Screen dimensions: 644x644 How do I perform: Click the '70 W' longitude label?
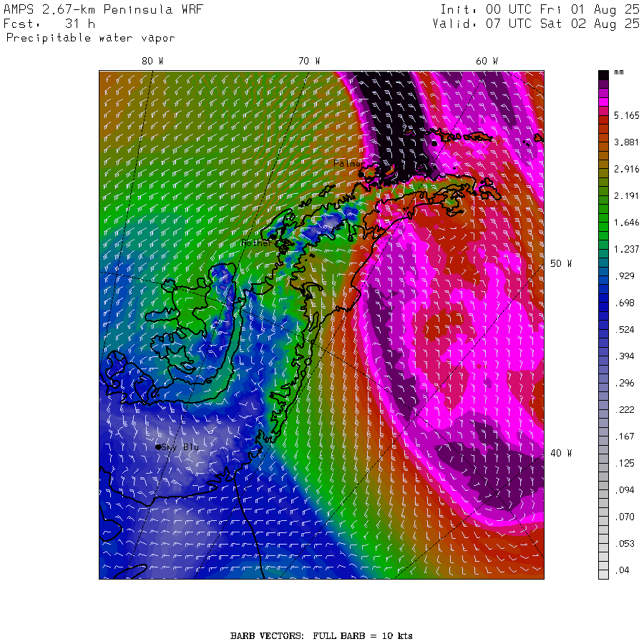click(309, 62)
